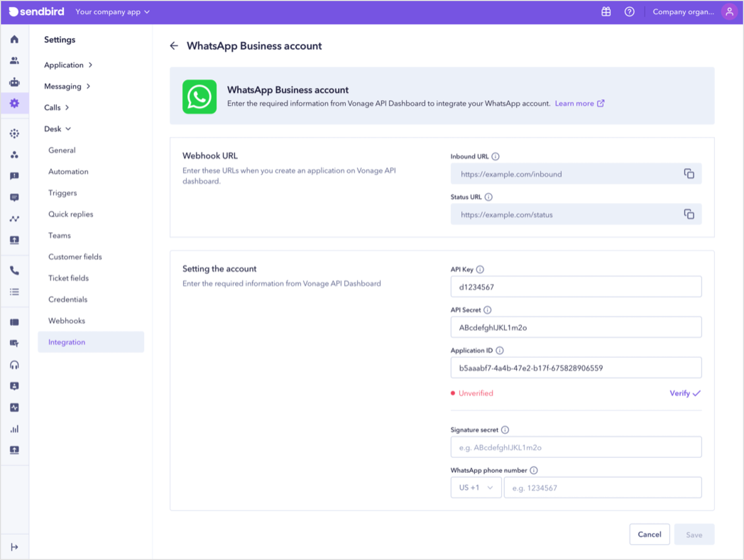Viewport: 744px width, 560px height.
Task: Open the info tooltip icon next to API Key
Action: coord(481,269)
